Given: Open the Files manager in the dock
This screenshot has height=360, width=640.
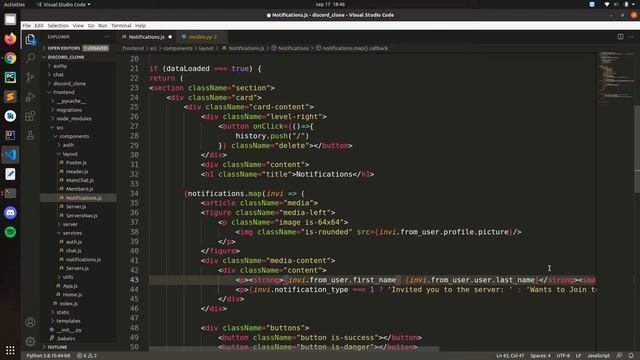Looking at the screenshot, I should coord(10,19).
